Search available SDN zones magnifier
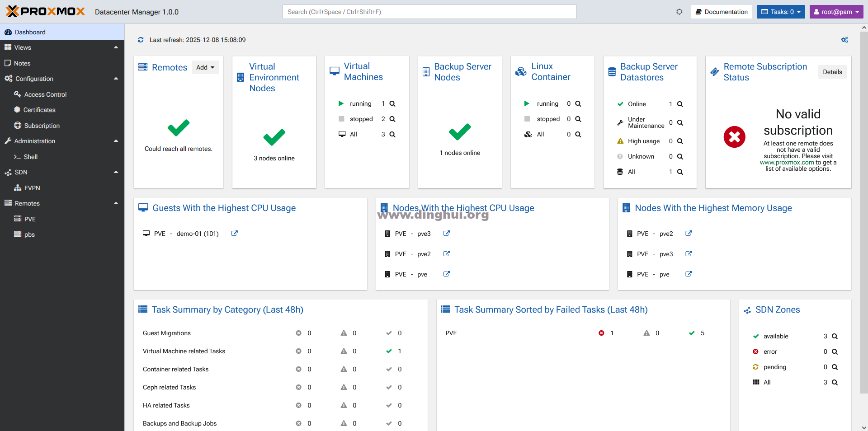Screen dimensions: 868x431 click(x=835, y=337)
